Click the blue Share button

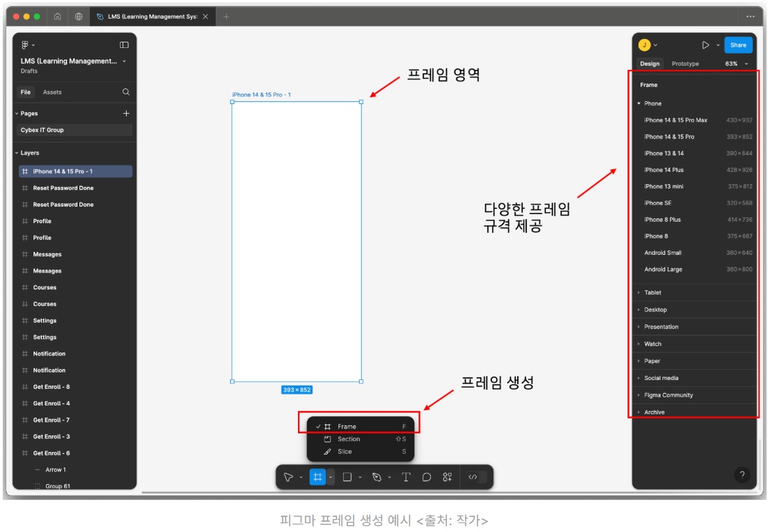pos(738,45)
